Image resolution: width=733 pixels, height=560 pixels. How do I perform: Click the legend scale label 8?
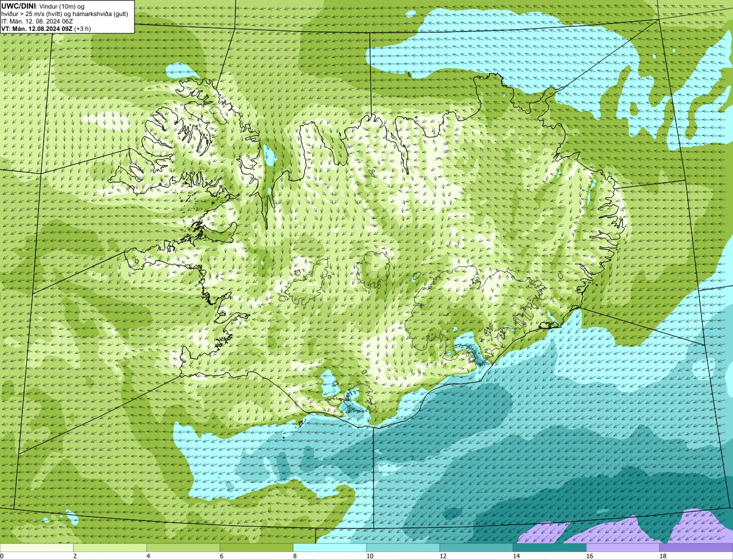tap(295, 556)
